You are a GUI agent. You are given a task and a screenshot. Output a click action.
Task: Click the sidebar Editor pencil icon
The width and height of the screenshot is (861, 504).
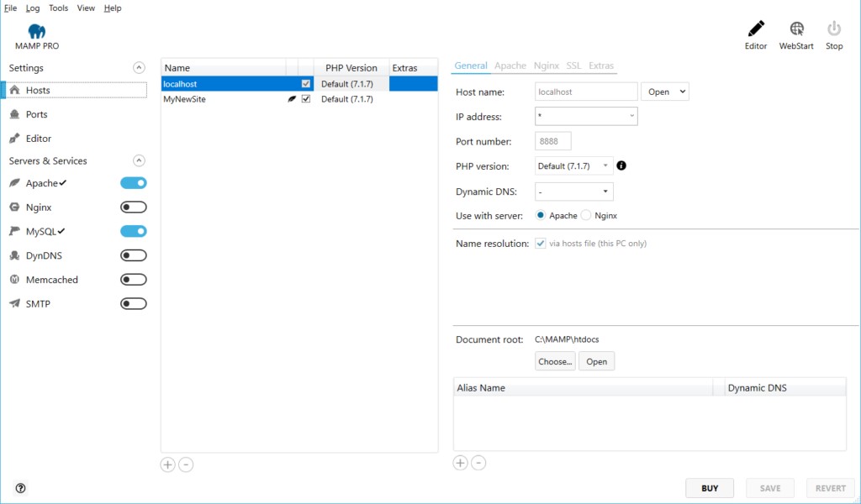point(15,139)
